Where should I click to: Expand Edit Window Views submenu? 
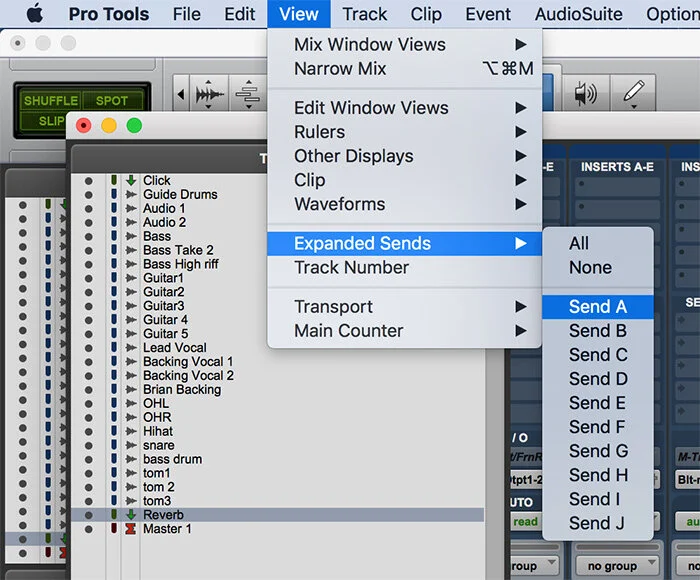click(x=404, y=108)
